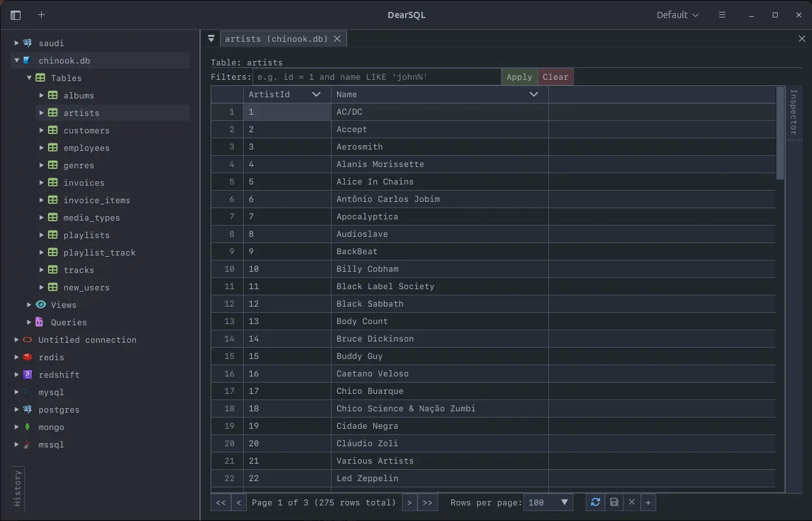The width and height of the screenshot is (812, 521).
Task: Add a new row with the plus icon
Action: [648, 502]
